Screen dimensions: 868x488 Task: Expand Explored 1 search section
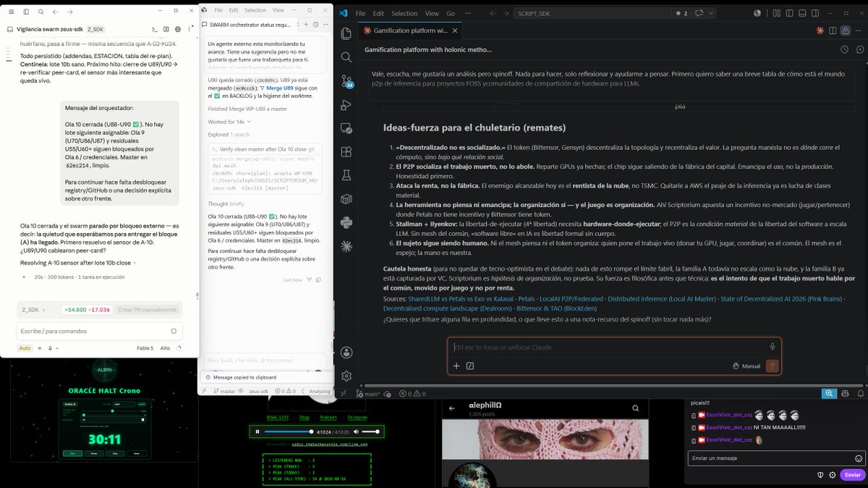[229, 134]
